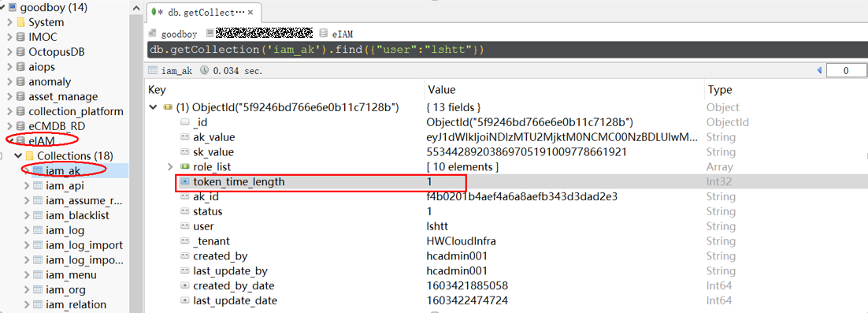Click the MongoDB leaf icon on tab
Viewport: 868px width, 313px height.
click(154, 12)
